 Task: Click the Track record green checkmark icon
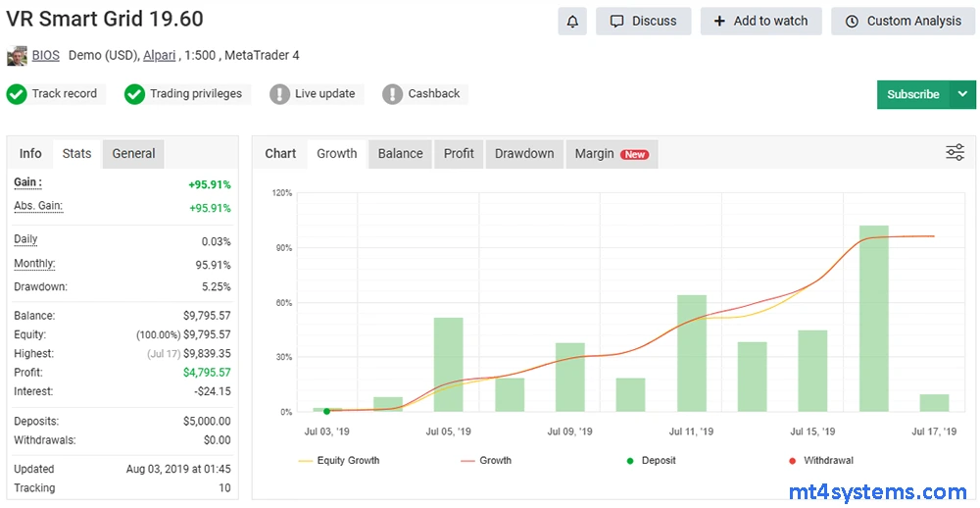point(17,94)
